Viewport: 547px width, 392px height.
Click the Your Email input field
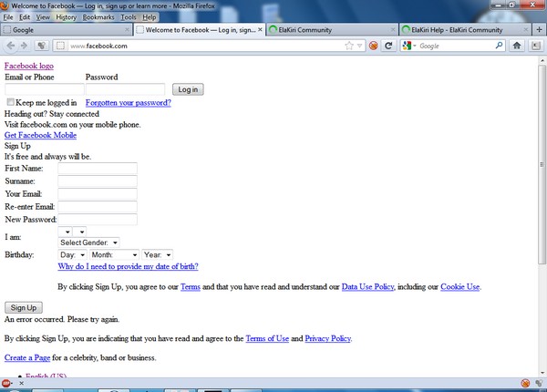pyautogui.click(x=98, y=194)
